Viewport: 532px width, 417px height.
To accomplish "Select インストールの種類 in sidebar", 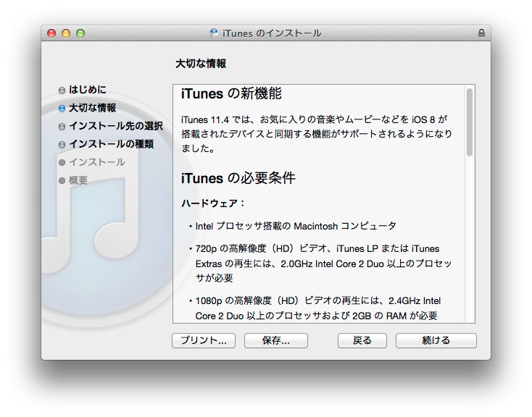I will point(112,144).
